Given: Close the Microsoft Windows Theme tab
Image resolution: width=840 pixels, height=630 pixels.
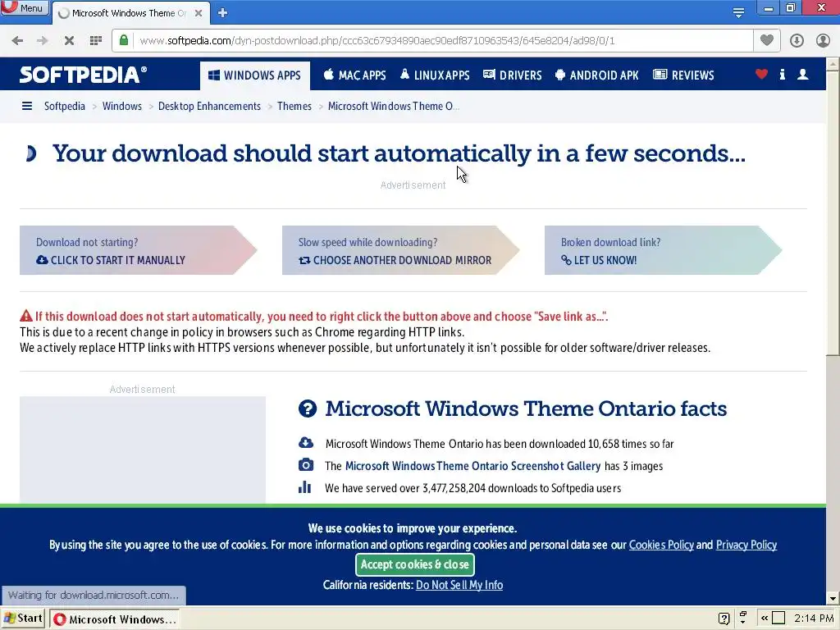Looking at the screenshot, I should (199, 13).
